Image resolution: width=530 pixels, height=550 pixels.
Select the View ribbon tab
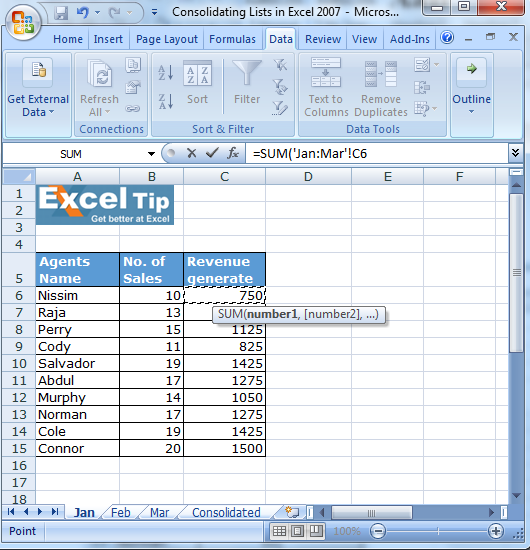tap(364, 39)
